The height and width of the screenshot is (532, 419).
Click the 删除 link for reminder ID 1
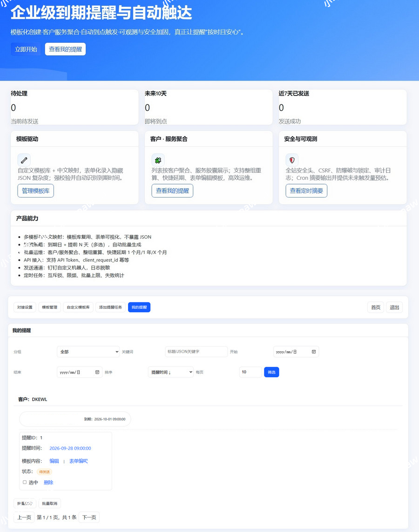pyautogui.click(x=48, y=483)
